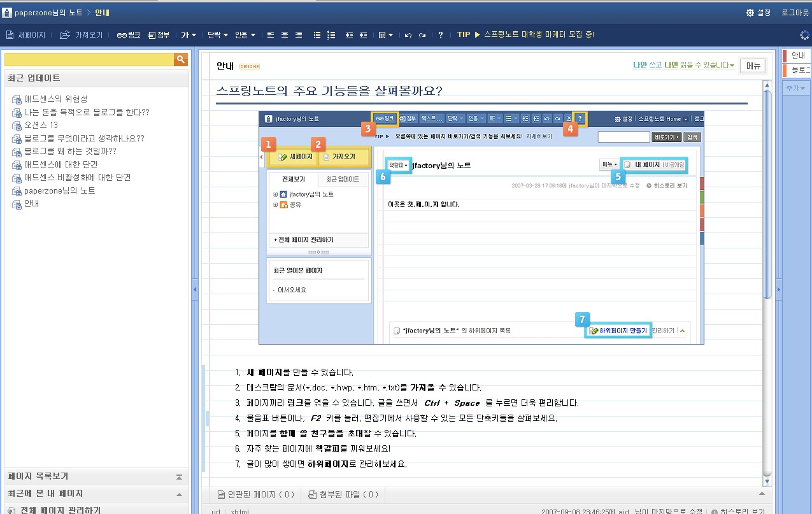Image resolution: width=812 pixels, height=514 pixels.
Task: Open shortcut help question mark
Action: pyautogui.click(x=440, y=35)
